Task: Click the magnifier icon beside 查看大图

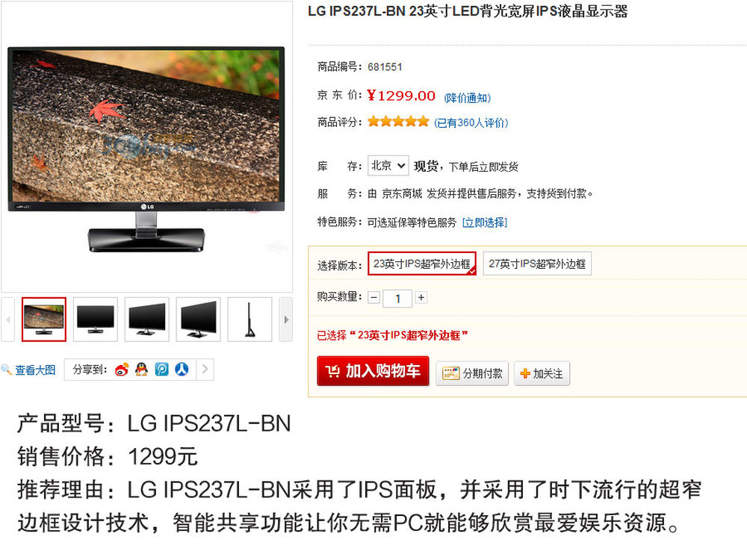Action: click(x=6, y=370)
